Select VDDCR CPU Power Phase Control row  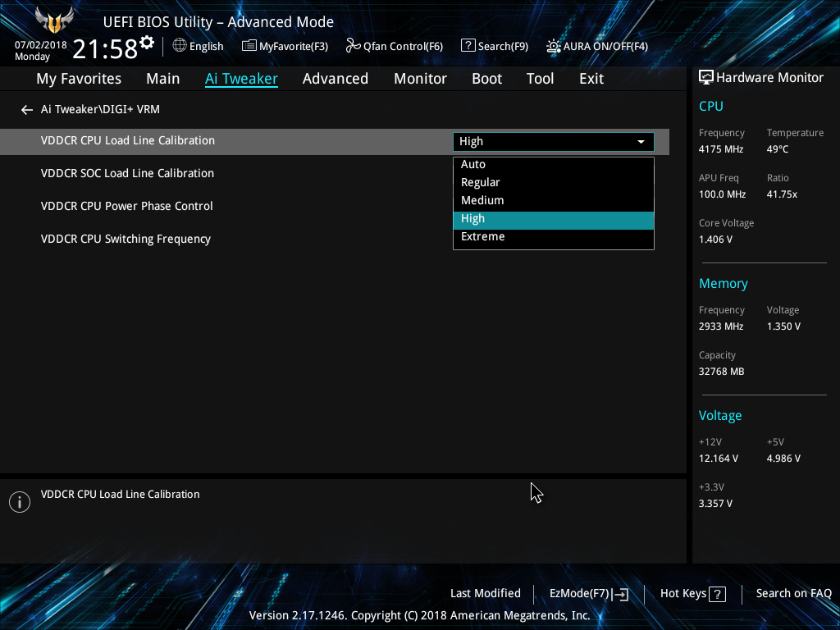[127, 206]
